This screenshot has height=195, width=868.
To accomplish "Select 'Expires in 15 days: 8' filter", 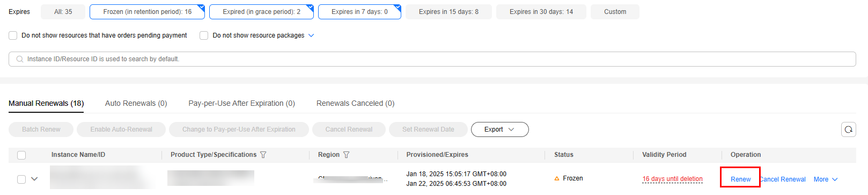I will (448, 12).
